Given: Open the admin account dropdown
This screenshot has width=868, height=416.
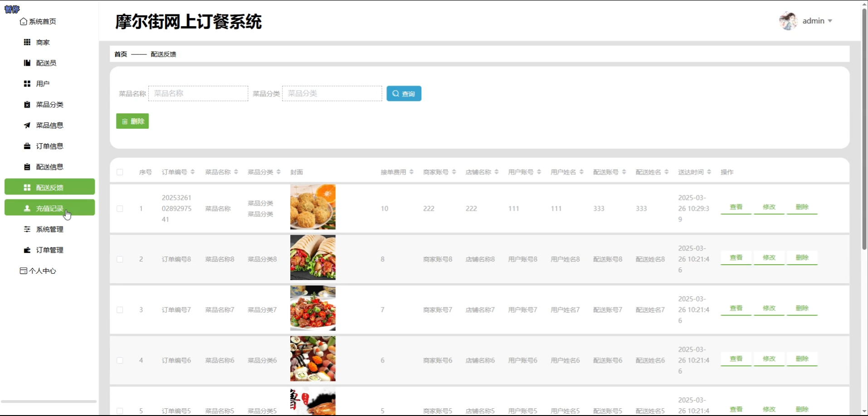Looking at the screenshot, I should tap(817, 20).
